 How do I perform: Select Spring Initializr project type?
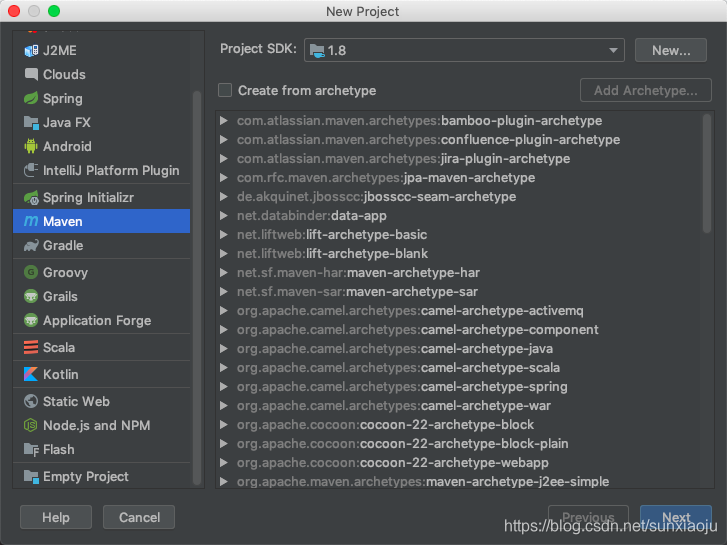(102, 198)
